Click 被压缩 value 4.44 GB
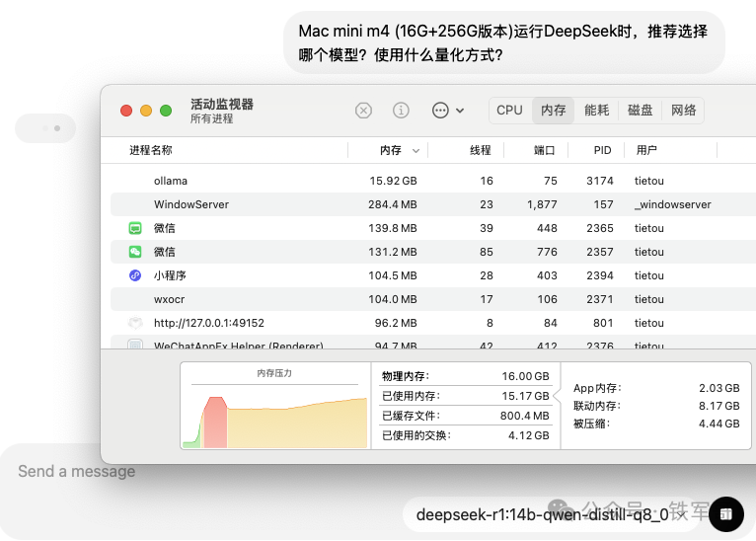The height and width of the screenshot is (541, 756). tap(718, 424)
